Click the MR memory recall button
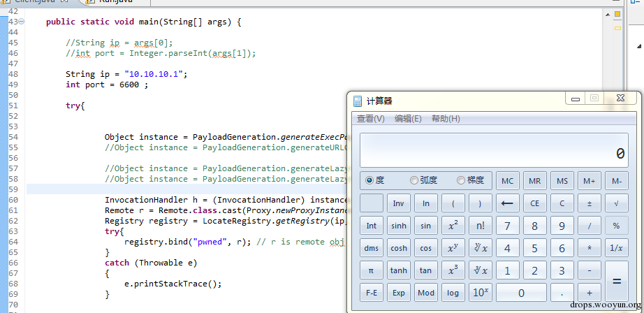644x313 pixels. coord(535,181)
